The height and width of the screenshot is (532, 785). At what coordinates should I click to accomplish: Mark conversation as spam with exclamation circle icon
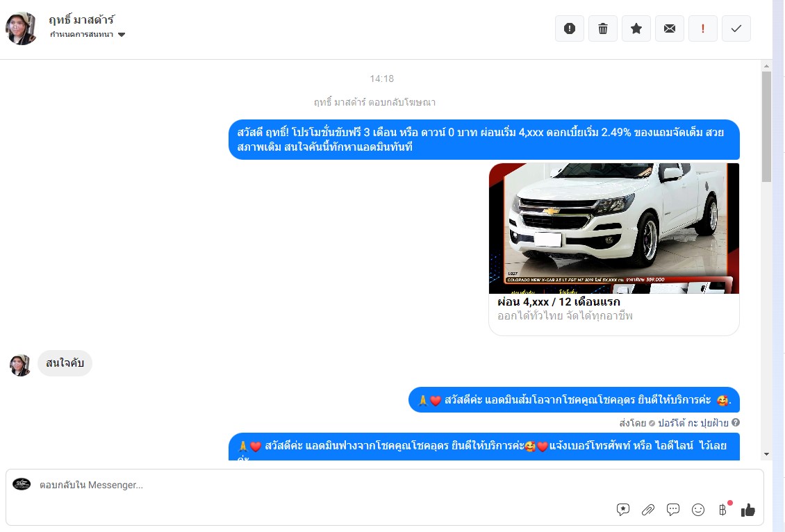pyautogui.click(x=569, y=28)
